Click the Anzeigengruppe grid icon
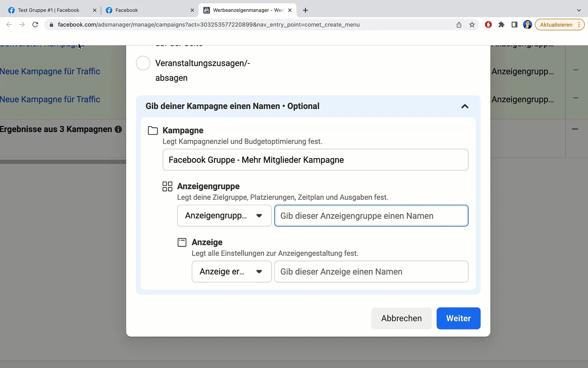 click(167, 186)
